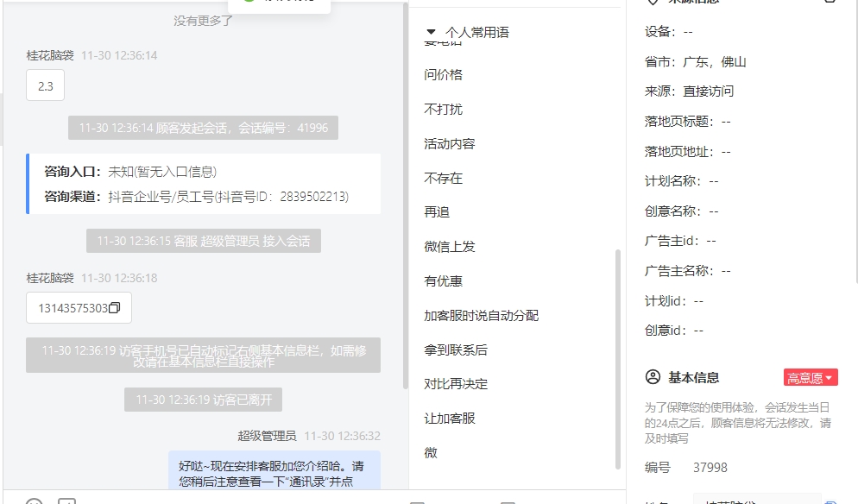Image resolution: width=858 pixels, height=504 pixels.
Task: Select the 微信上发 quick phrase
Action: pyautogui.click(x=450, y=247)
